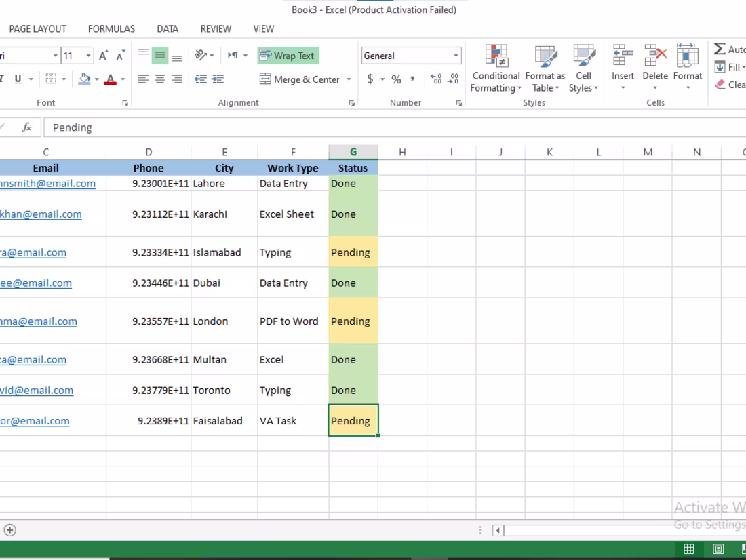Apply underline formatting
The image size is (746, 560).
point(18,79)
